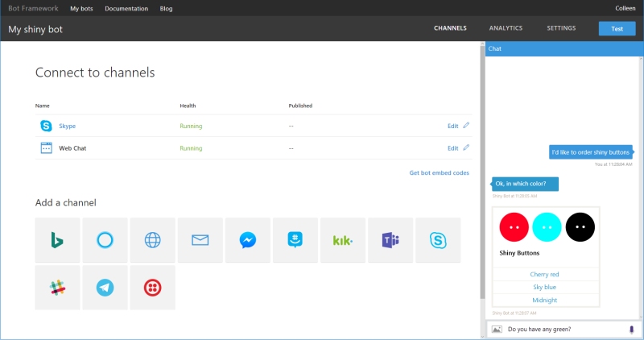This screenshot has width=644, height=340.
Task: Click the image upload icon in chat
Action: (497, 330)
